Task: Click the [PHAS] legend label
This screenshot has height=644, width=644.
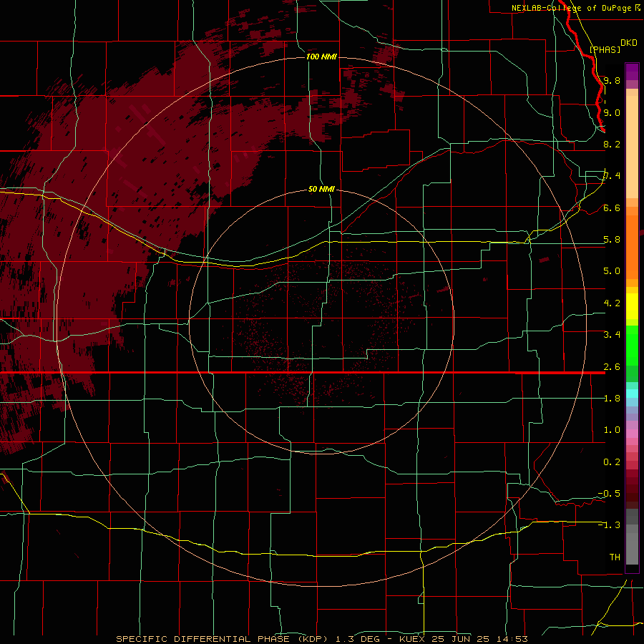Action: click(605, 49)
